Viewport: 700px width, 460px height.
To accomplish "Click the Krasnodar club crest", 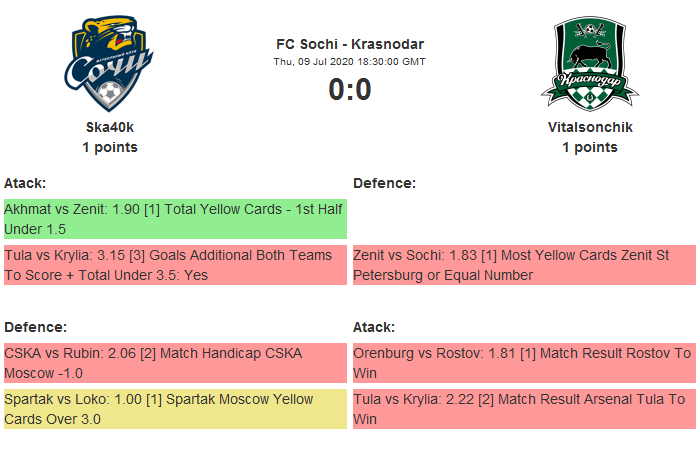I will pyautogui.click(x=589, y=63).
